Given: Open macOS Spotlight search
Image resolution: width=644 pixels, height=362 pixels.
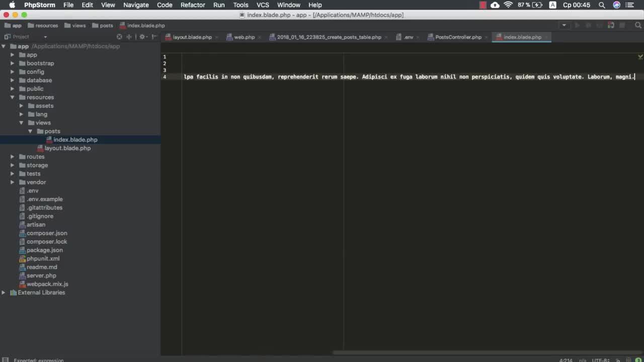Looking at the screenshot, I should (x=602, y=5).
